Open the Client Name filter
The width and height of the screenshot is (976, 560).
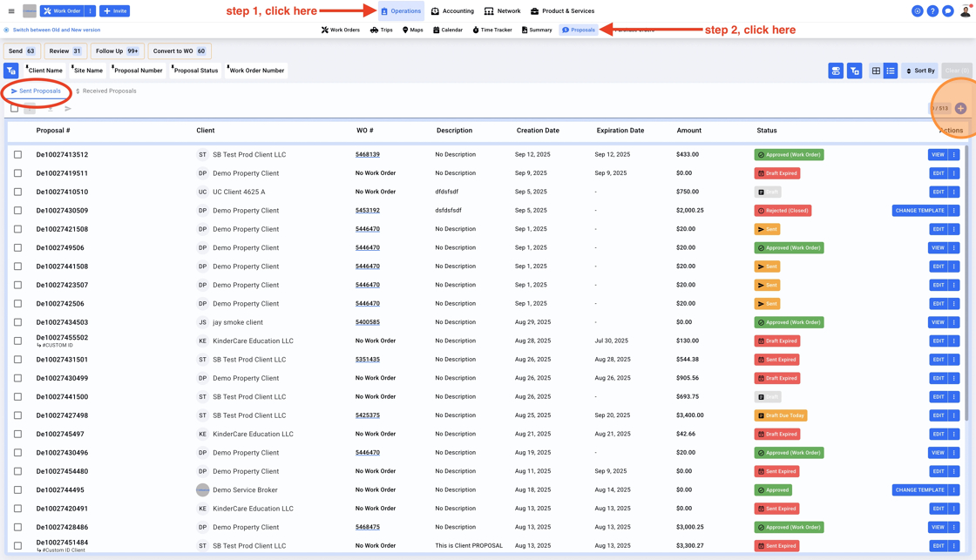coord(44,71)
